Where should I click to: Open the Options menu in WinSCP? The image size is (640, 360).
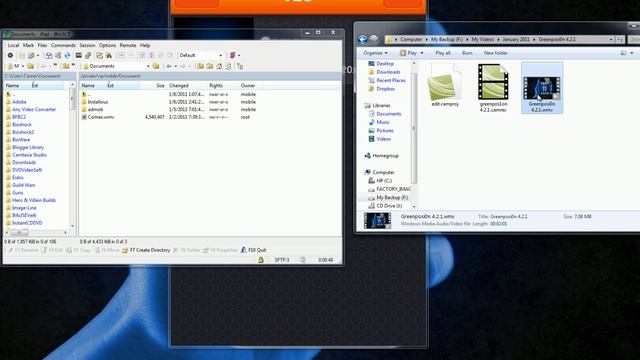[x=107, y=45]
